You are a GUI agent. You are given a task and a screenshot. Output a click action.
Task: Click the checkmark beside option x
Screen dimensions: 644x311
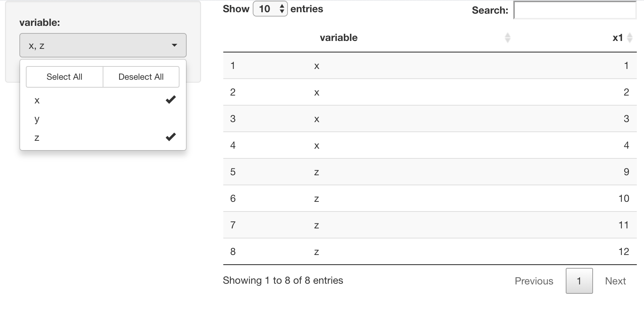pos(171,100)
